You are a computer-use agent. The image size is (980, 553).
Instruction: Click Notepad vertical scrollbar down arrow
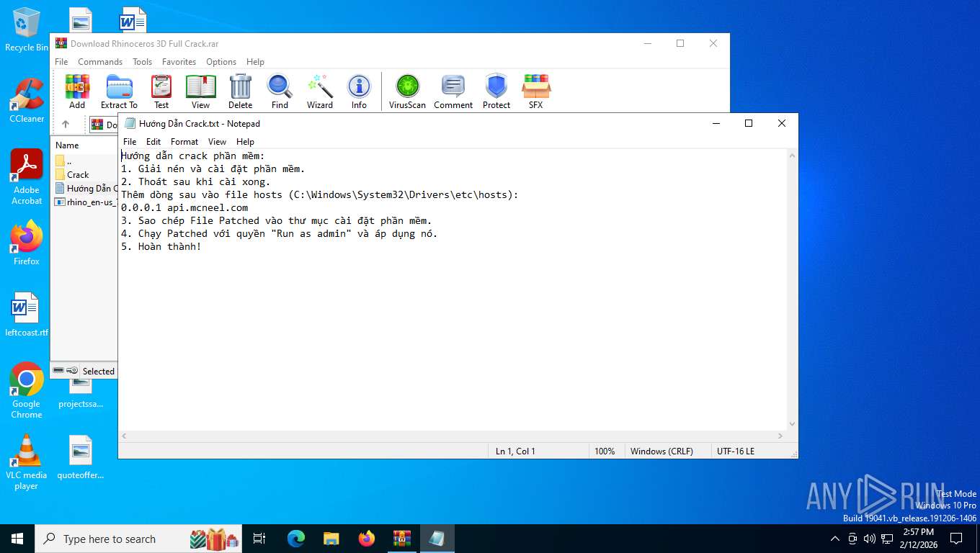point(793,424)
